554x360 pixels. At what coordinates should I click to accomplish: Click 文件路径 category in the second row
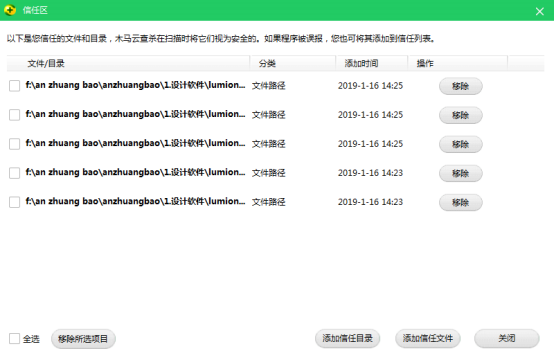[269, 115]
